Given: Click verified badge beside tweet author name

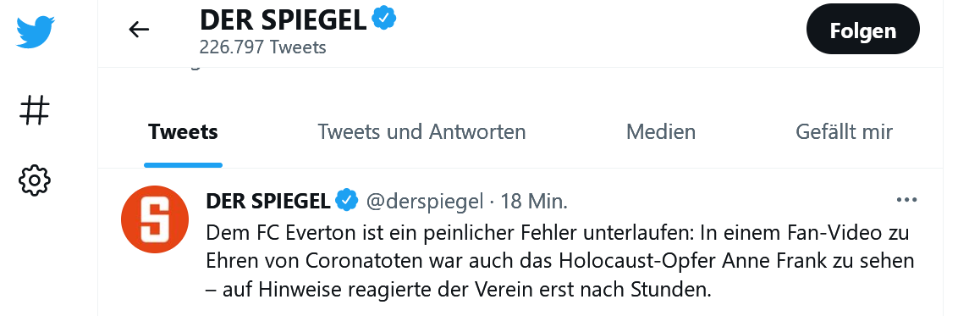Looking at the screenshot, I should (347, 201).
